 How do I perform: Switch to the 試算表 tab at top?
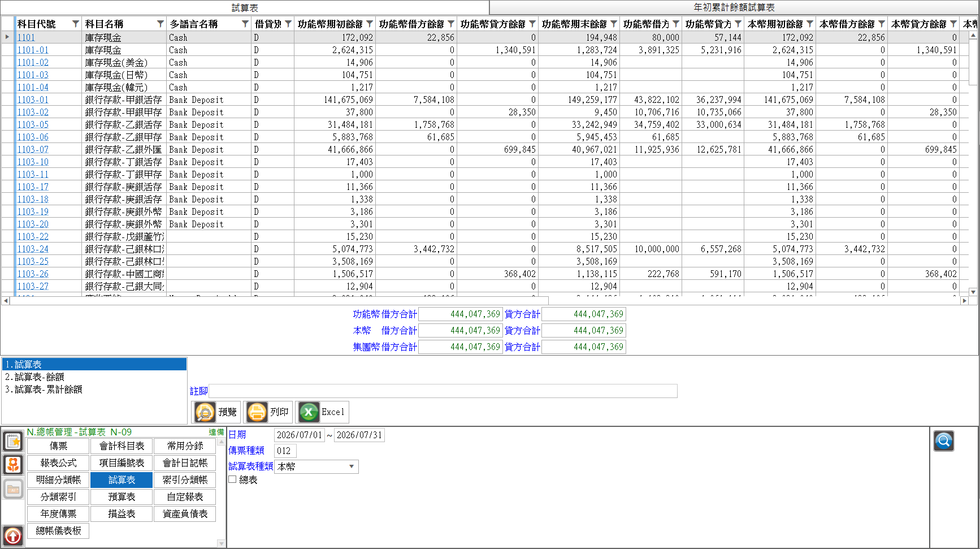(x=245, y=7)
